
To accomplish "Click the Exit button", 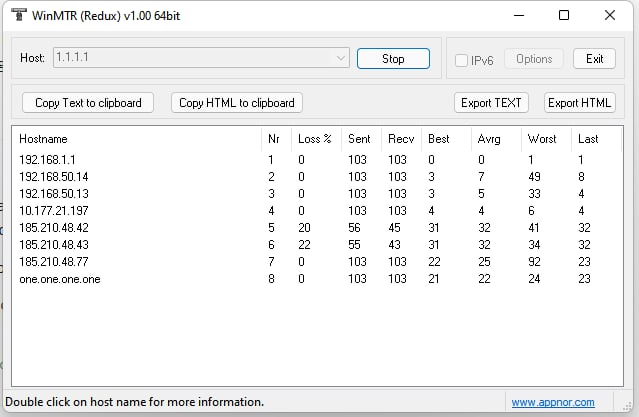I will point(594,59).
